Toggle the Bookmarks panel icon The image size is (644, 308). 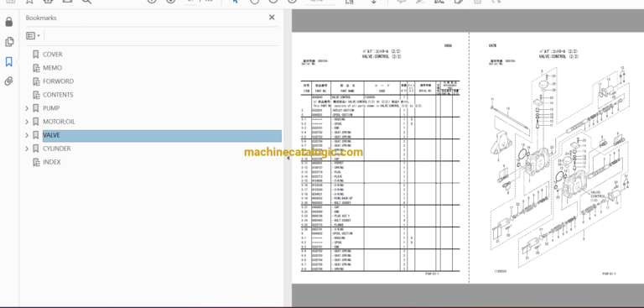[x=8, y=61]
